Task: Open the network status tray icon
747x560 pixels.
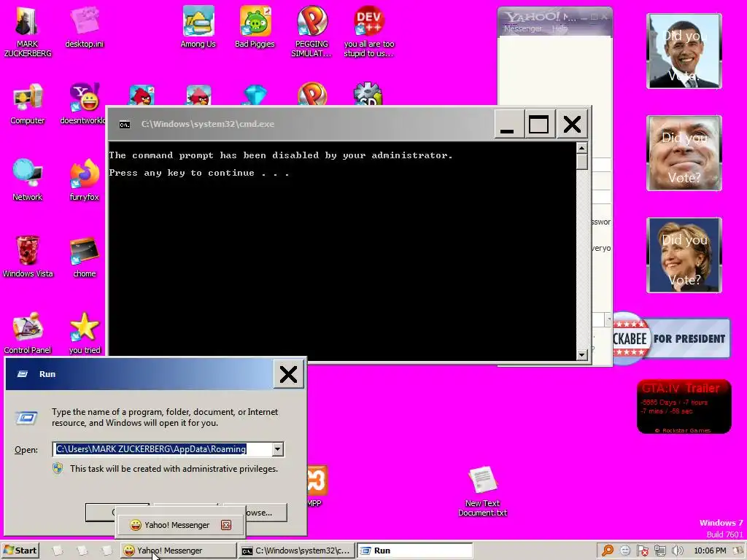Action: (x=659, y=551)
